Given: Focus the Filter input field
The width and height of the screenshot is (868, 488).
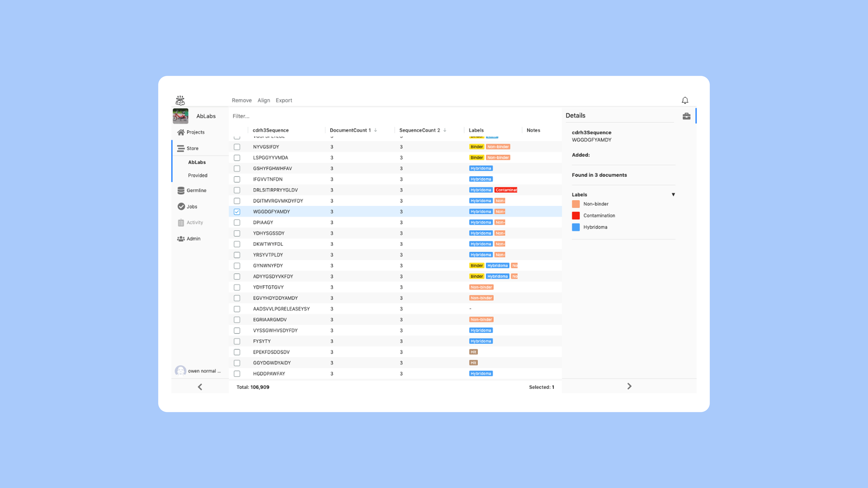Looking at the screenshot, I should coord(395,116).
